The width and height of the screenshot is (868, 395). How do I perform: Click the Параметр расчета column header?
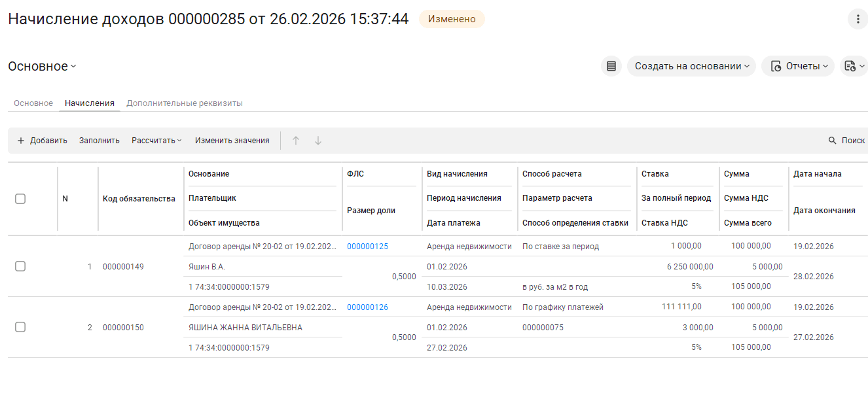click(x=557, y=198)
